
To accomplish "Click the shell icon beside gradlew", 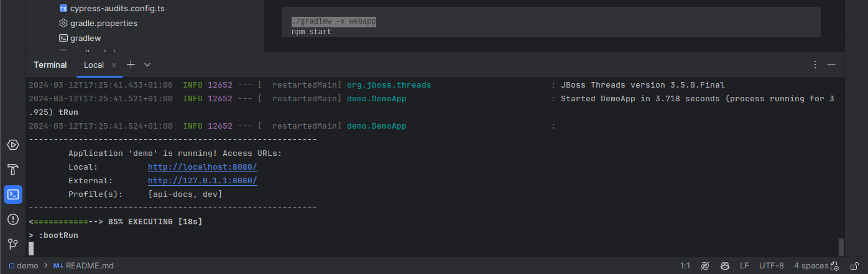I will pos(63,38).
